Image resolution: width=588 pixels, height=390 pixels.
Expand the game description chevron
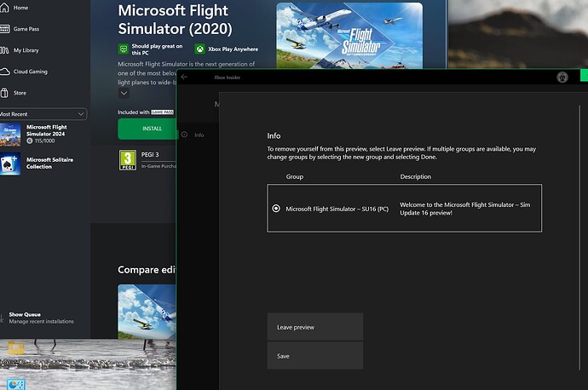click(124, 93)
